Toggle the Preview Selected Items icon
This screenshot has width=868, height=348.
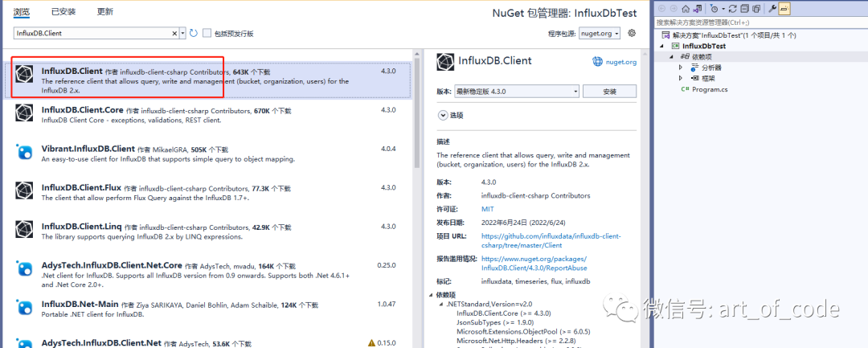point(784,9)
